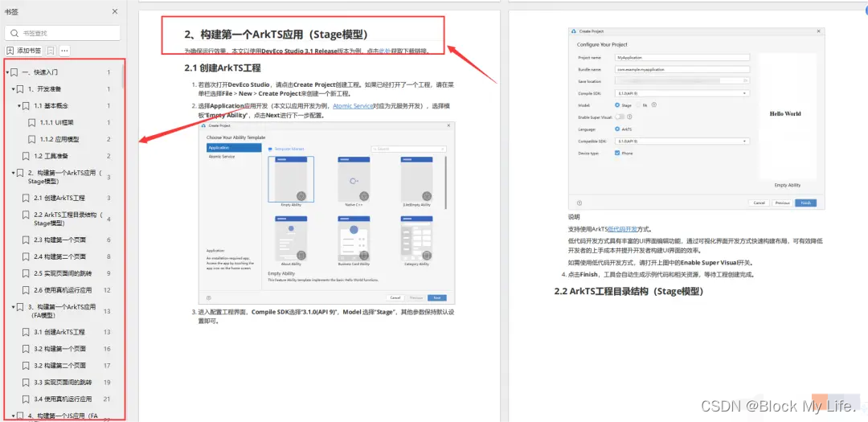Click help icon at Configure Your Project bottom-left
Image resolution: width=868 pixels, height=422 pixels.
pyautogui.click(x=579, y=203)
